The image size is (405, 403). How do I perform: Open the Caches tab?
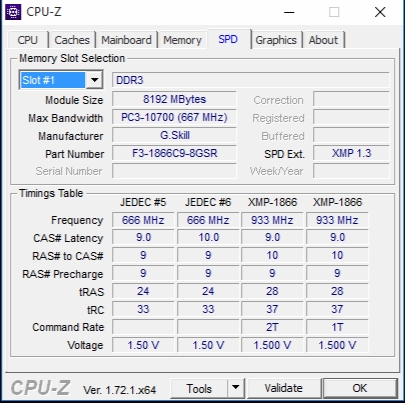tap(72, 40)
